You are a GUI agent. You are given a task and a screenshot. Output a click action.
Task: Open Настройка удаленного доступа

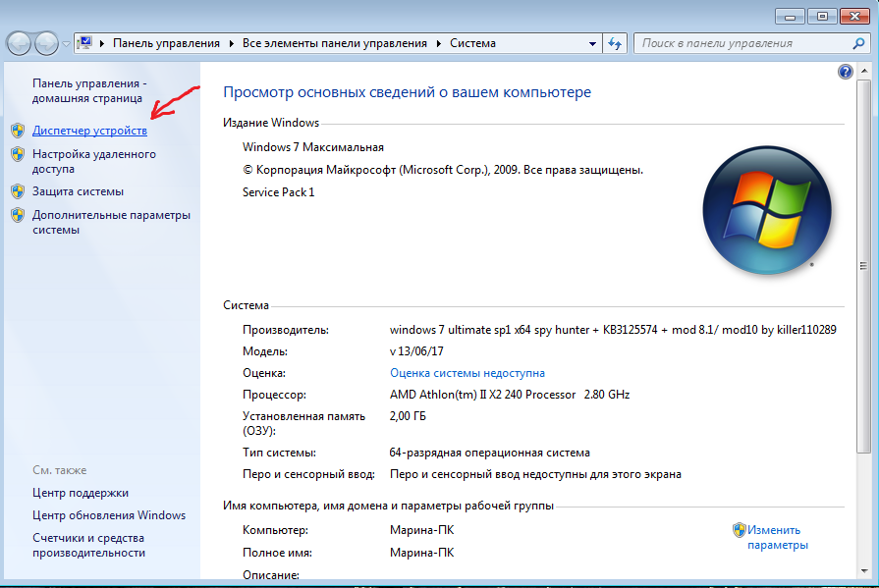(93, 161)
